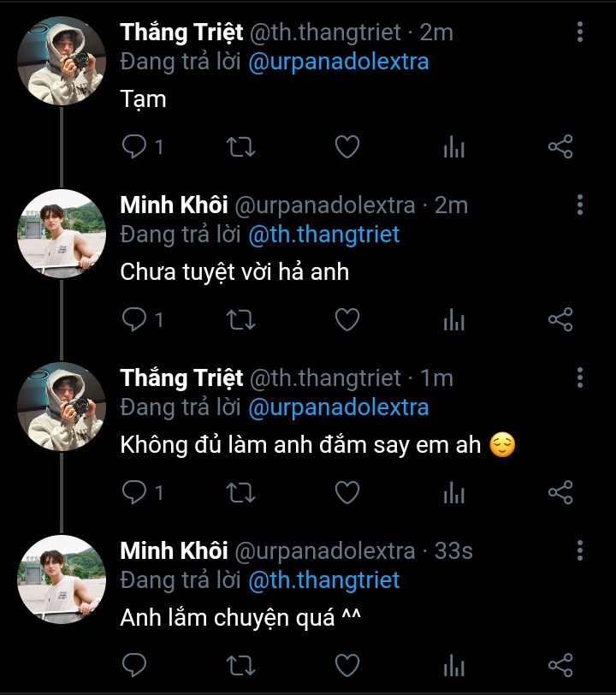The image size is (616, 695).
Task: Like the "Không đủ làm anh đắm say" tweet
Action: coord(346,492)
